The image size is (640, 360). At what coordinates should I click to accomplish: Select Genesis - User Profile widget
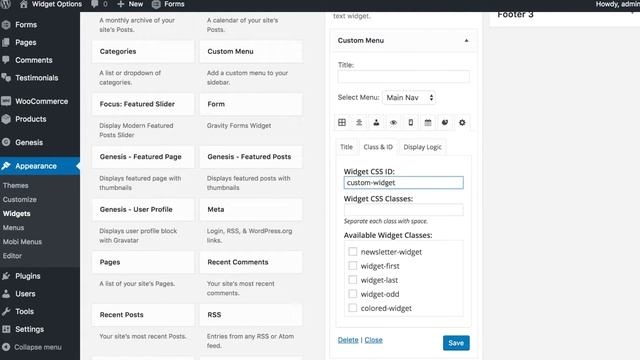tap(143, 209)
